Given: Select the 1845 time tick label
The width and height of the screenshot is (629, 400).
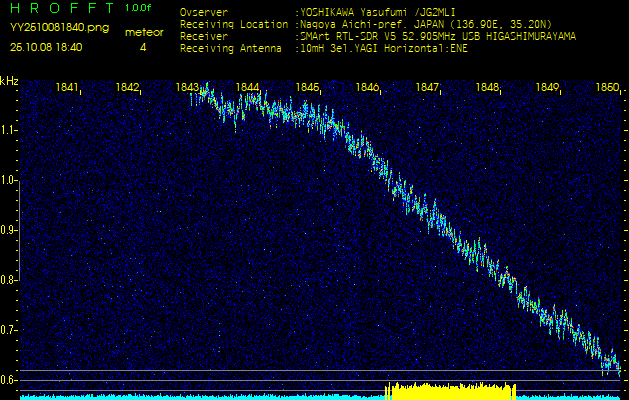Looking at the screenshot, I should point(308,88).
